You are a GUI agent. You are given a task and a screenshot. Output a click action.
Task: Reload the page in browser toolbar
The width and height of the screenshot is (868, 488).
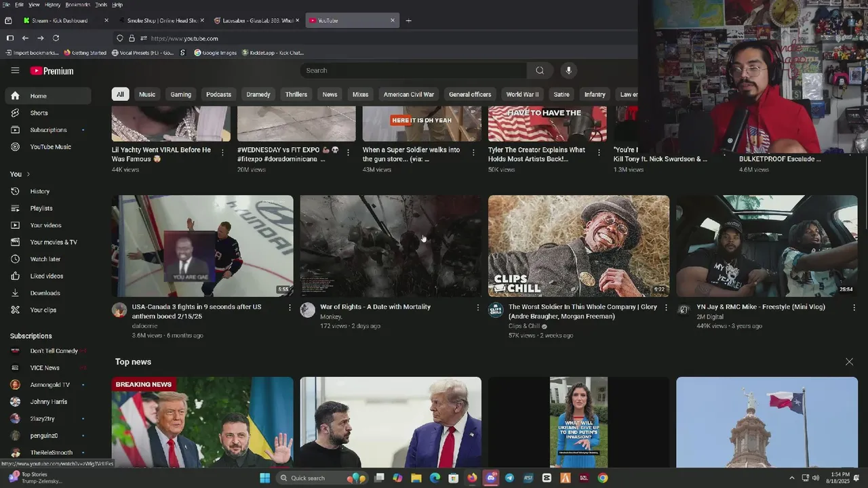56,38
